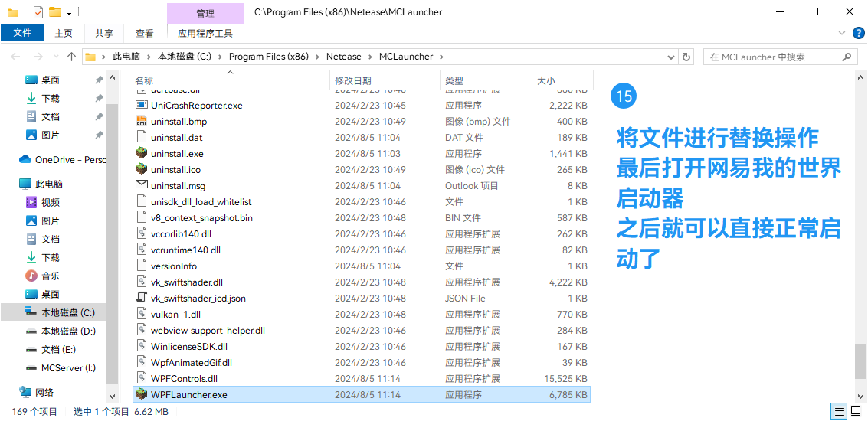Click the 音乐 music icon in sidebar
Viewport: 868px width, 421px height.
pyautogui.click(x=31, y=276)
